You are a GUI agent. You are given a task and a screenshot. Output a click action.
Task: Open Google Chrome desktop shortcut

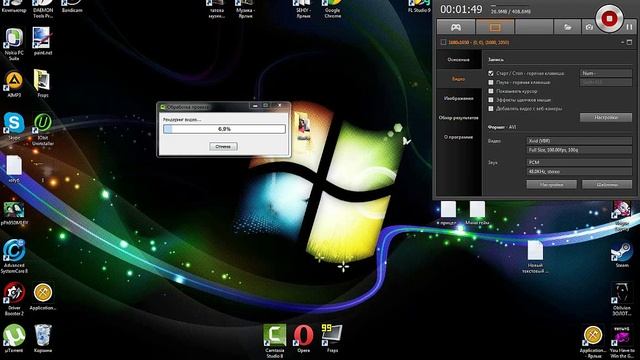[332, 9]
